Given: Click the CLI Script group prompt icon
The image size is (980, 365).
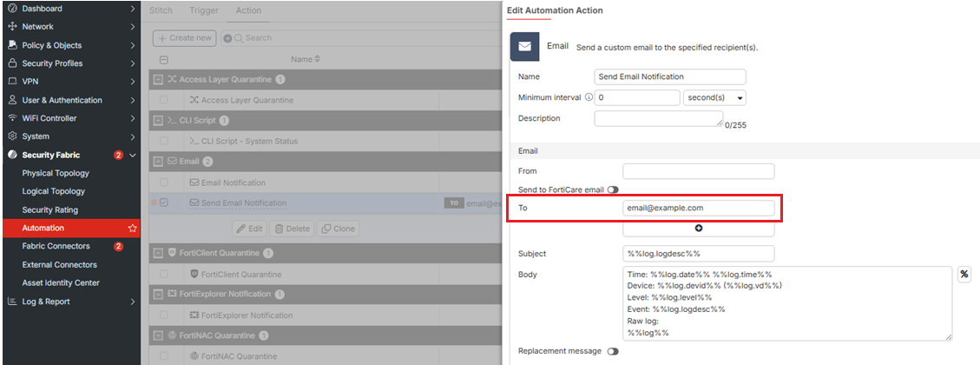Looking at the screenshot, I should (173, 120).
